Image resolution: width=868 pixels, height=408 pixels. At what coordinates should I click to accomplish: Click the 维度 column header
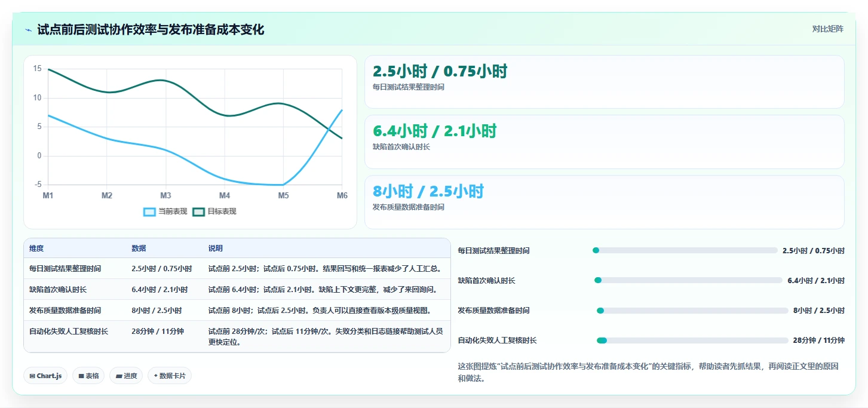click(x=36, y=249)
